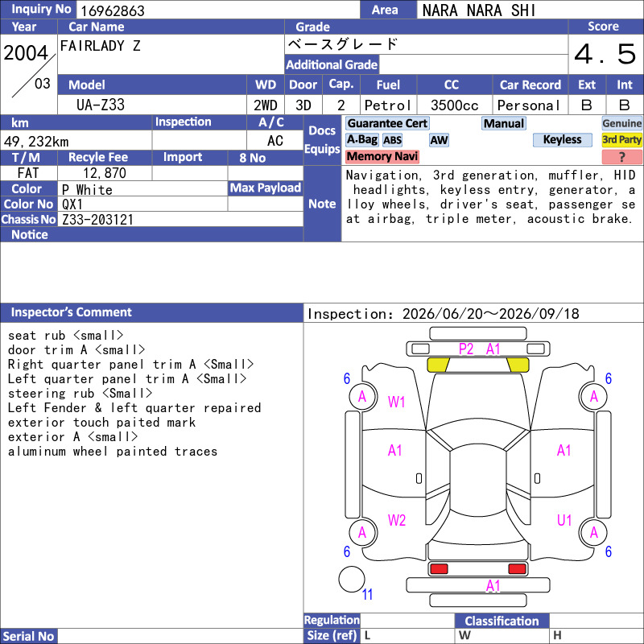Select the mileage 49,232km
Screen dimensions: 644x644
click(36, 142)
